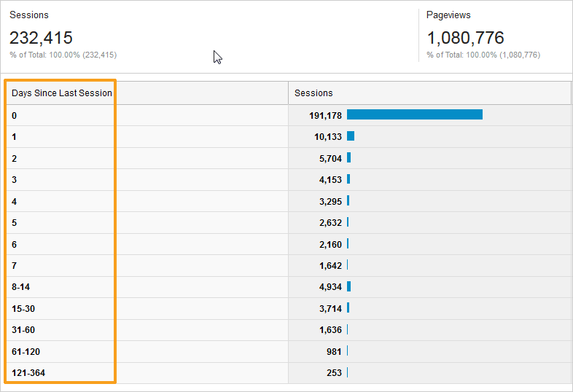Select the 15-30 days row label
The image size is (573, 392).
(x=23, y=309)
